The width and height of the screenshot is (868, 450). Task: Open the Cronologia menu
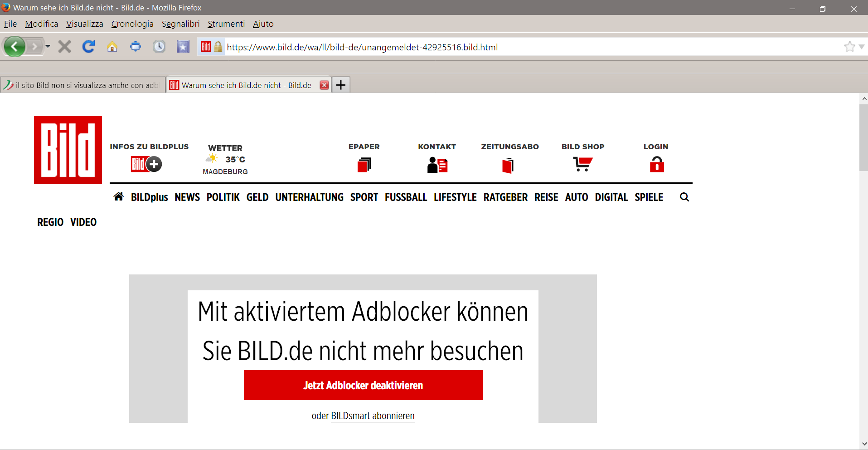click(x=132, y=24)
